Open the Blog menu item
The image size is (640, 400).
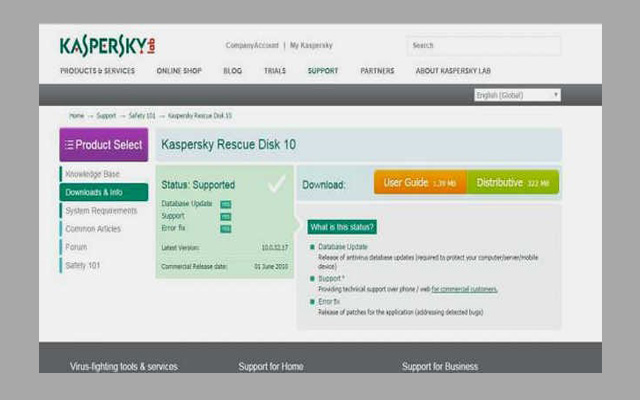(233, 71)
